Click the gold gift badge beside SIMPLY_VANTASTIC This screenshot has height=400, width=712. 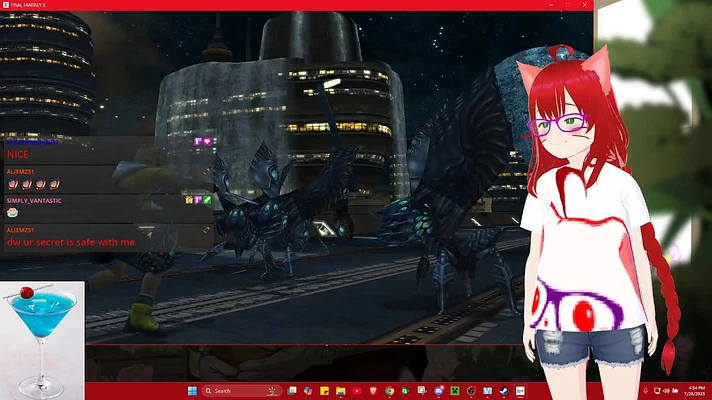pos(189,200)
